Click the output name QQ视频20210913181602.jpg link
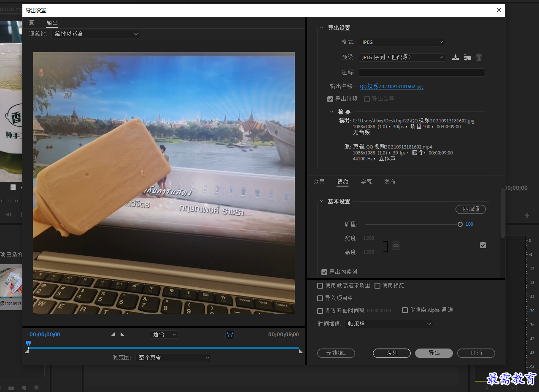The width and height of the screenshot is (539, 392). pyautogui.click(x=391, y=87)
